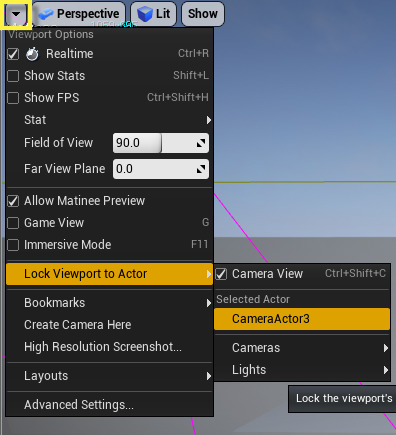Click the Viewport Options header text
The image size is (396, 435).
[x=51, y=34]
